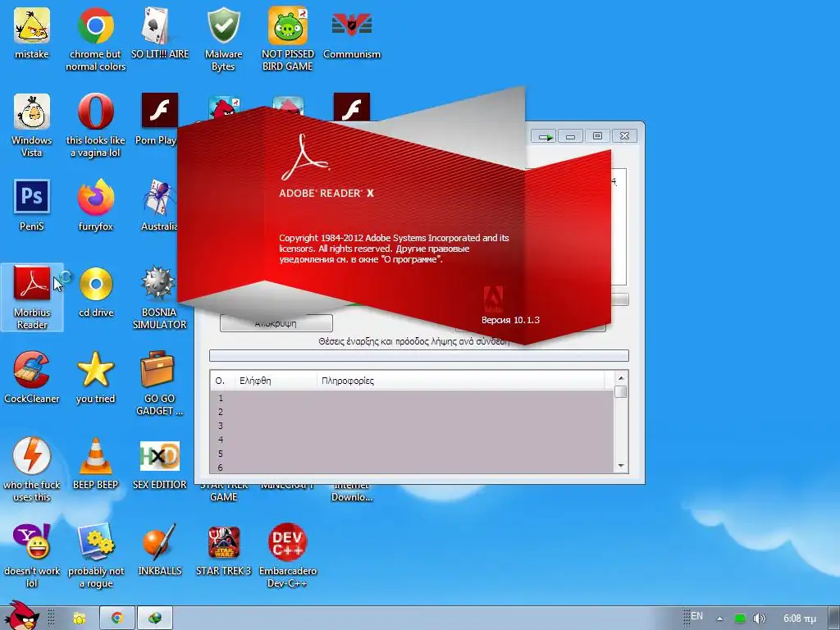Switch to the Chrome taskbar button
Screen dimensions: 840x630
pos(116,619)
